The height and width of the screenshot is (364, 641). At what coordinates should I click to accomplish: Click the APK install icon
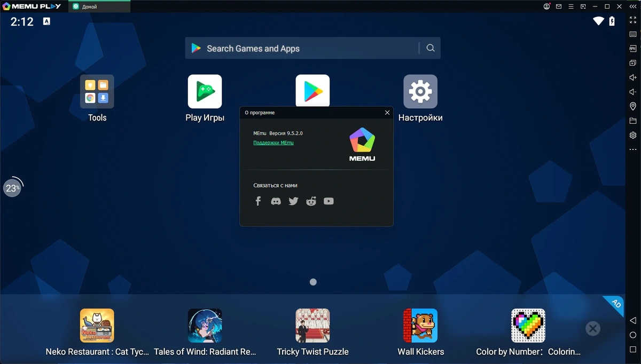(x=633, y=49)
